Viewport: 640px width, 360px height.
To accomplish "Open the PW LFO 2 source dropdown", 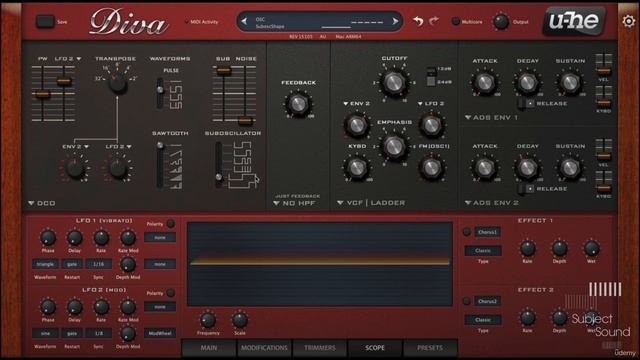I will [68, 59].
